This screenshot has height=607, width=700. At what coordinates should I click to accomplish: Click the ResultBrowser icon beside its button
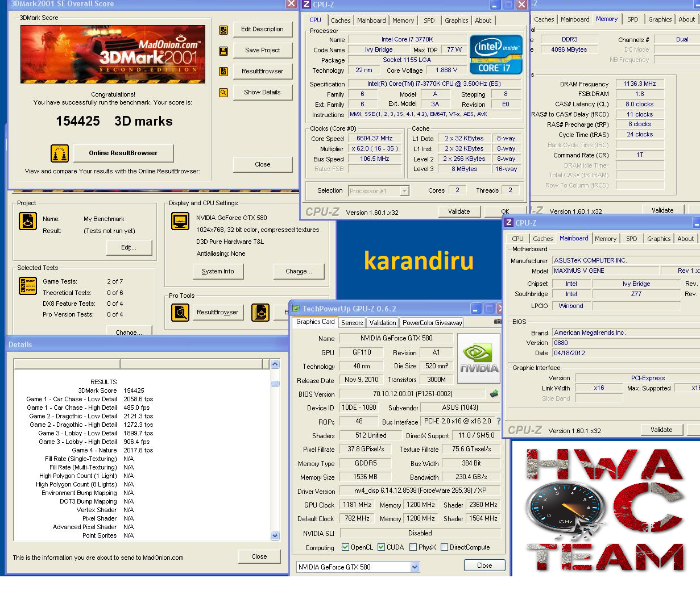coord(223,72)
